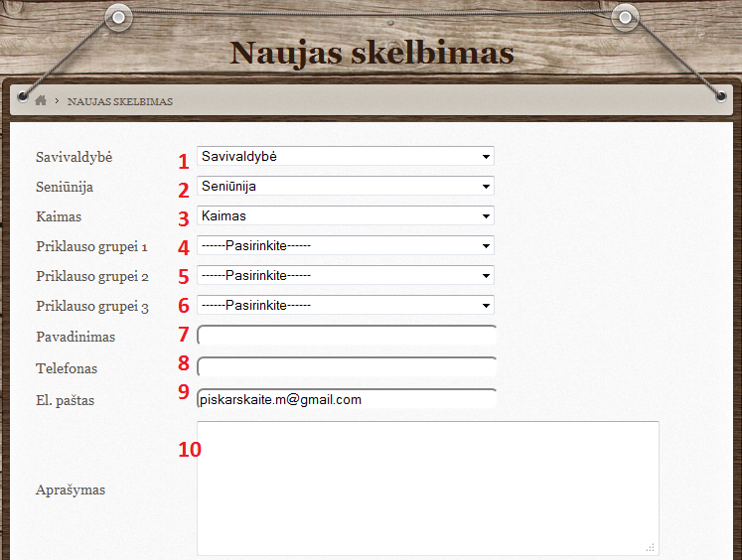Open the Savivaldybė dropdown list
The height and width of the screenshot is (560, 742).
[x=345, y=156]
